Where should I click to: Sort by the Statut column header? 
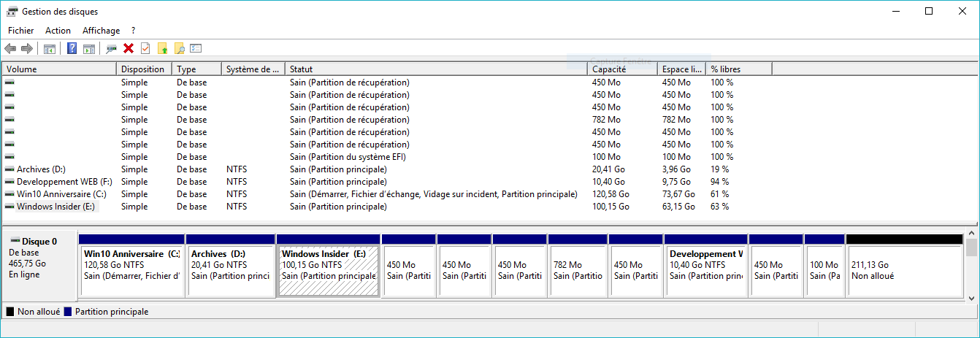(x=436, y=69)
